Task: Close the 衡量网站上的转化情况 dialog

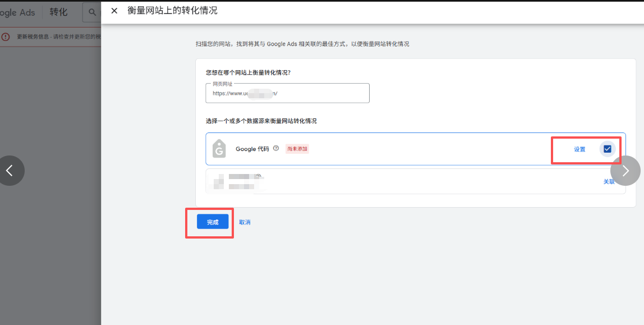Action: (x=114, y=11)
